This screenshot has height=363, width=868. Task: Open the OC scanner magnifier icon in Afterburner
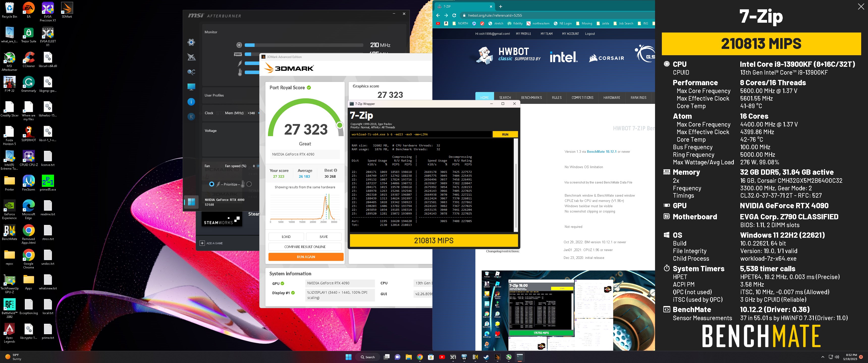(191, 72)
